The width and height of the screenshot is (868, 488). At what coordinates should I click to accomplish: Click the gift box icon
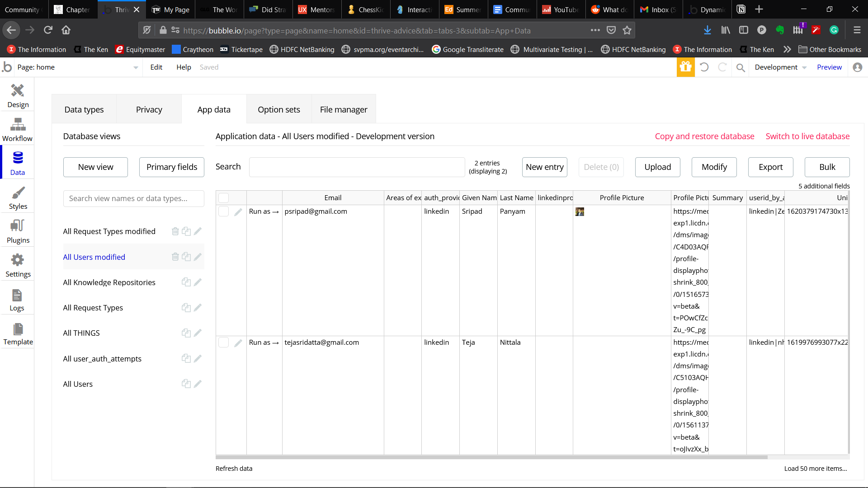coord(685,67)
